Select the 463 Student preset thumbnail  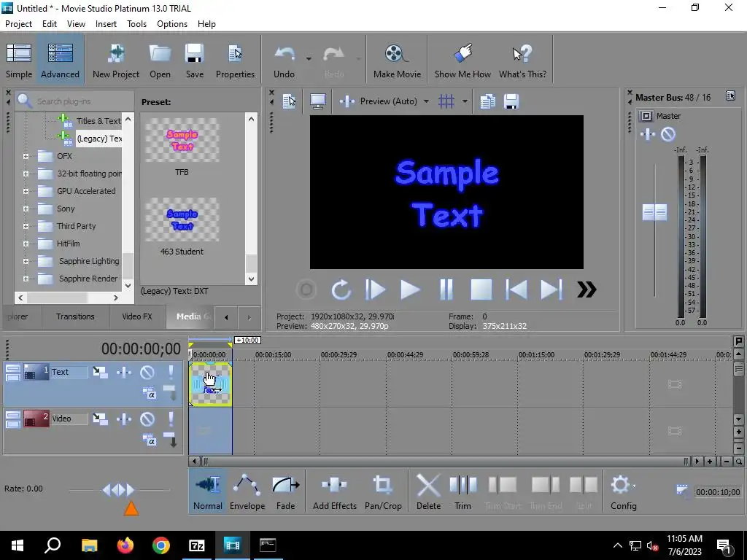[182, 219]
